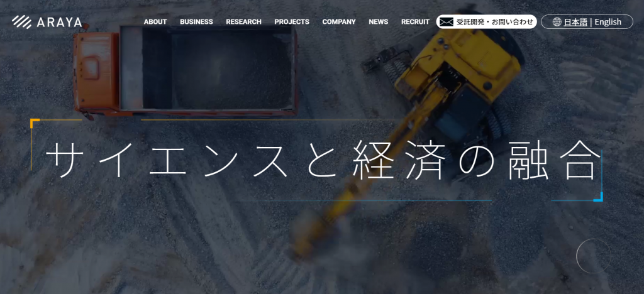The width and height of the screenshot is (644, 294).
Task: Go to the RESEARCH section
Action: click(243, 22)
